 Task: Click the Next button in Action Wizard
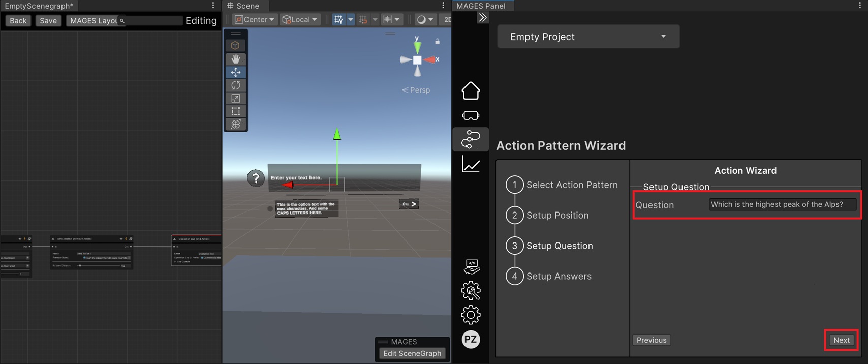pyautogui.click(x=841, y=340)
